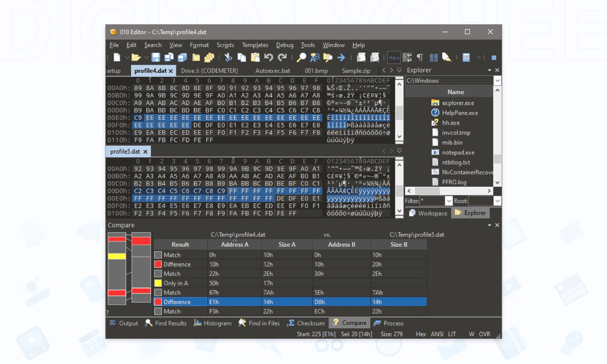Click the yellow Only in A swatch
Viewport: 607px width, 364px height.
tap(158, 283)
